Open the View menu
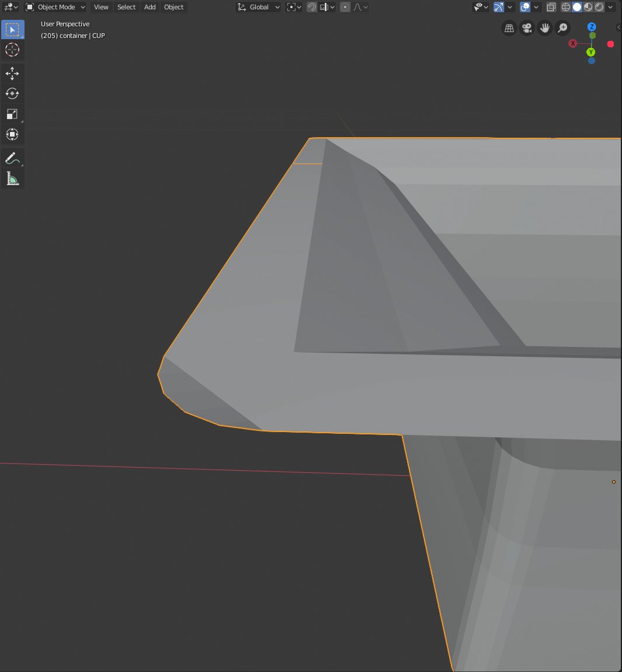This screenshot has width=622, height=672. tap(101, 7)
